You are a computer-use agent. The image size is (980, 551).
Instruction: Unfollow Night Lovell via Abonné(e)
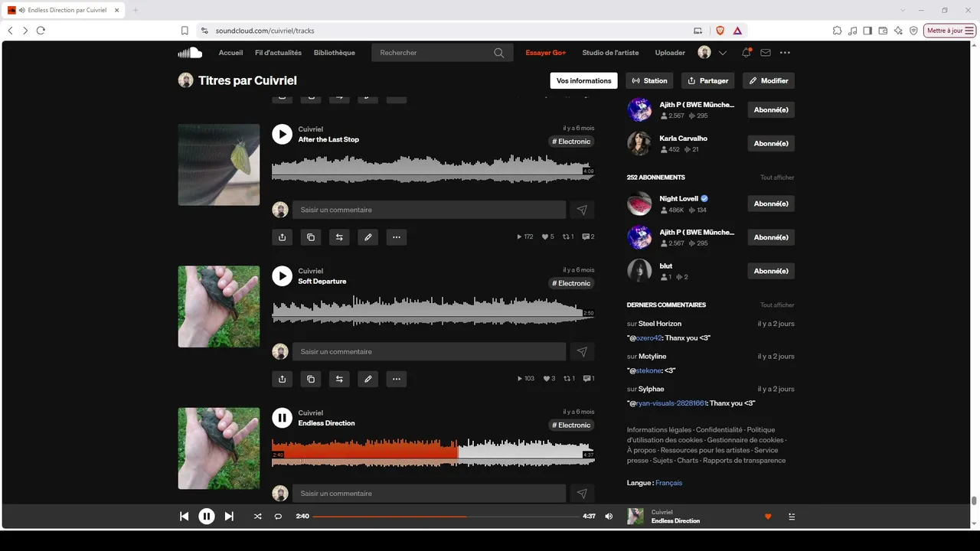[x=771, y=204]
